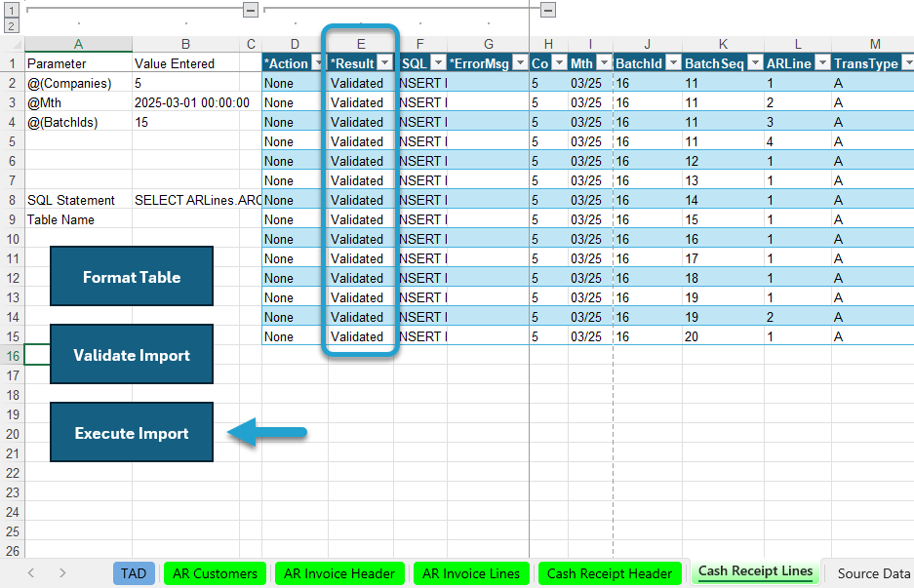Click ARLine value 4 cell
This screenshot has height=588, width=914.
[x=797, y=141]
